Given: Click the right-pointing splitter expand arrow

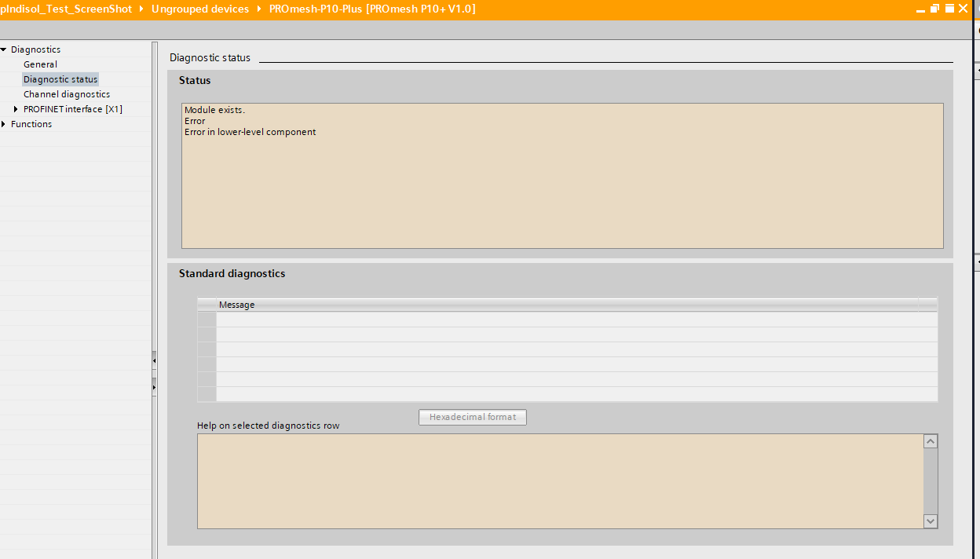Looking at the screenshot, I should tap(154, 387).
